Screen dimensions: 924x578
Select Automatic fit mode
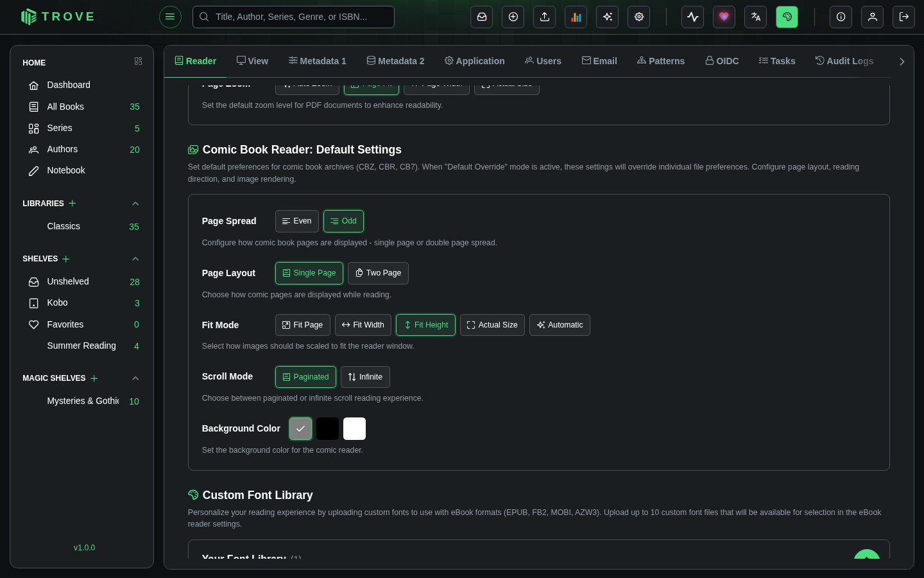[560, 325]
